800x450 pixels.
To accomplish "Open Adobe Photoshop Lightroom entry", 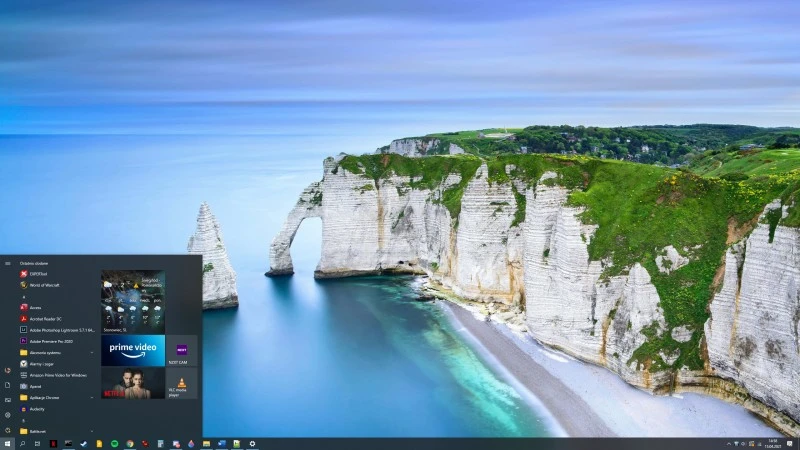I will click(57, 330).
